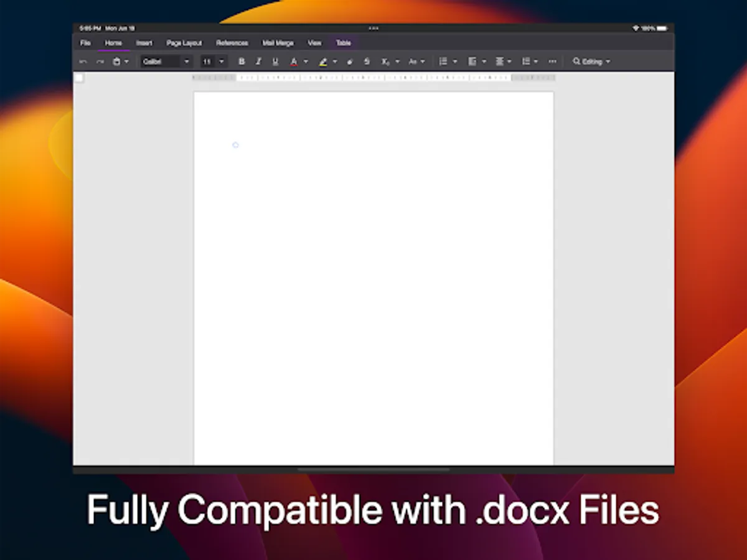This screenshot has width=747, height=560.
Task: Click the left text alignment icon
Action: [472, 62]
